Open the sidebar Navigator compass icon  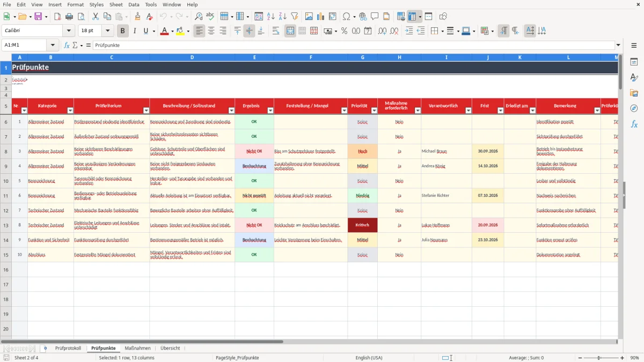pos(634,108)
